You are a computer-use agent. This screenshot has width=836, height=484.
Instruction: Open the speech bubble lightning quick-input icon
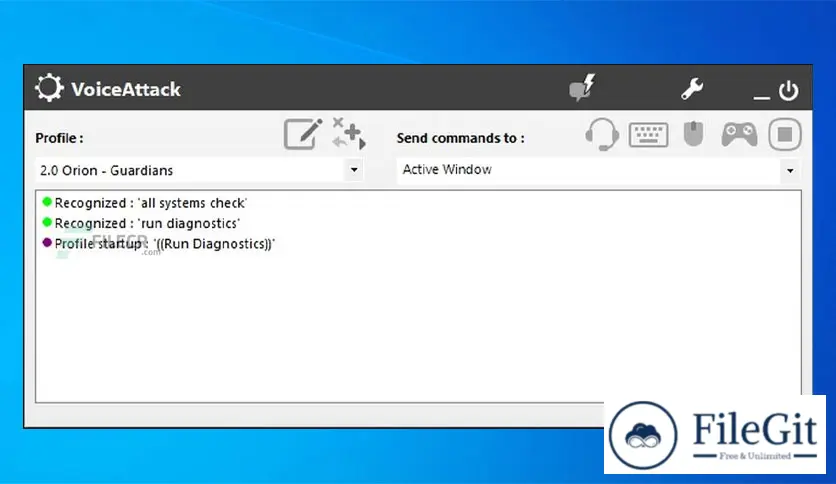[x=582, y=88]
